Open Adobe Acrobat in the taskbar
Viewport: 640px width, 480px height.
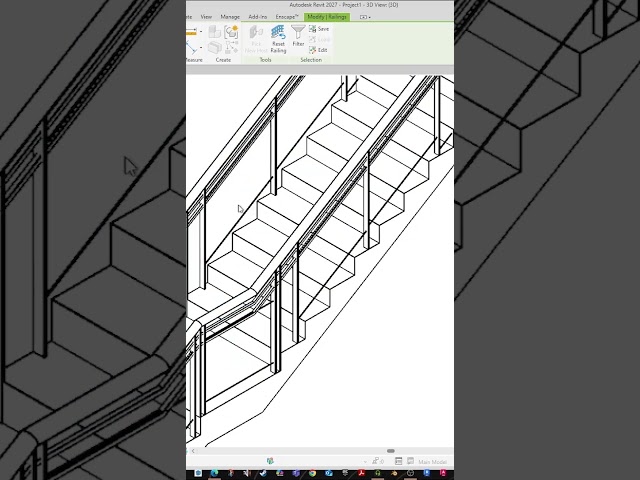coord(361,473)
